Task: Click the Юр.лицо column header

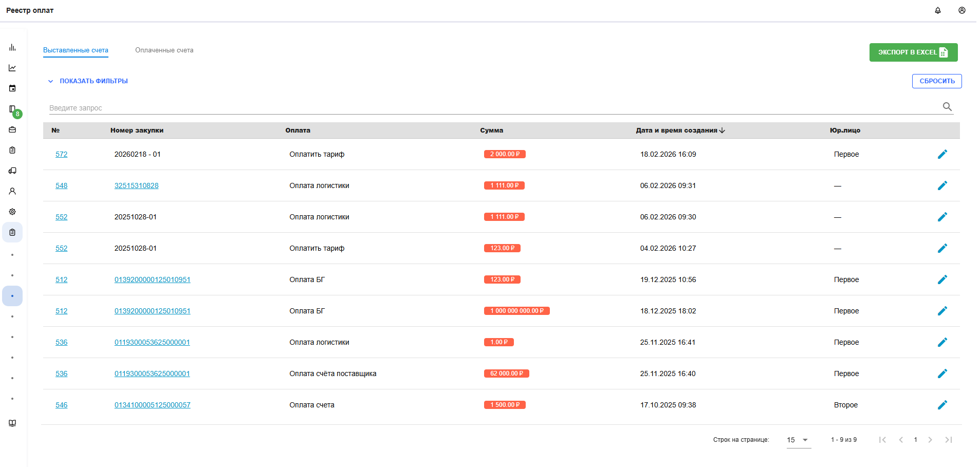Action: [x=845, y=130]
